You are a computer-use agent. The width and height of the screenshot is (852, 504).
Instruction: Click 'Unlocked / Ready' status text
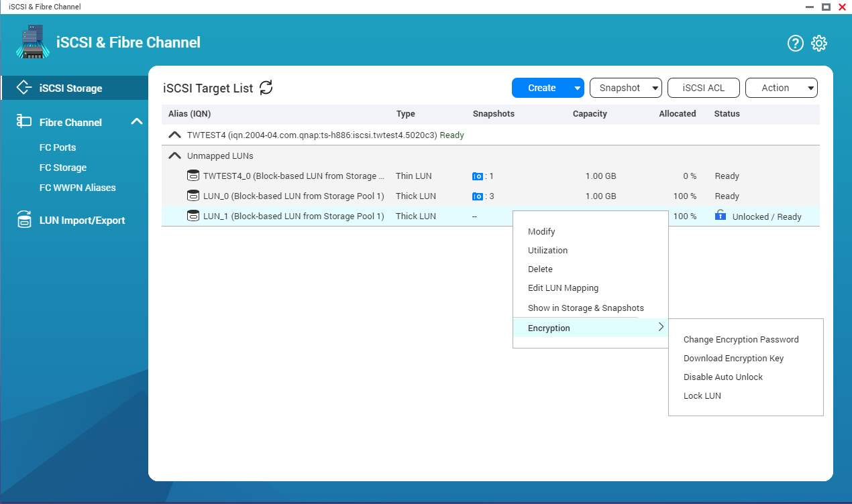click(x=767, y=216)
